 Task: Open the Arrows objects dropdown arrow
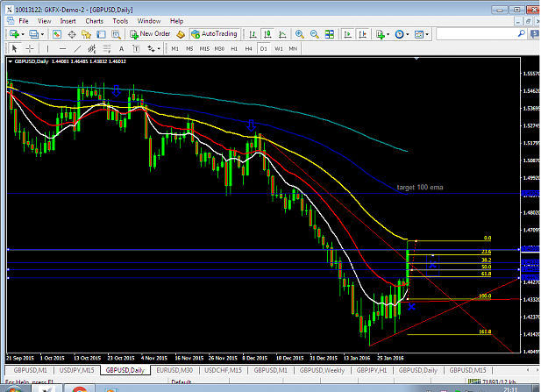point(159,48)
